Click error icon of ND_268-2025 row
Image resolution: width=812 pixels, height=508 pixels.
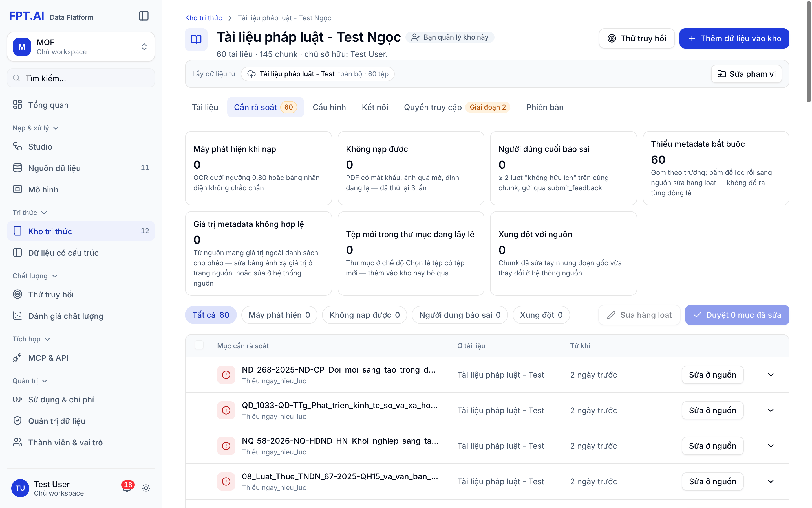click(226, 375)
